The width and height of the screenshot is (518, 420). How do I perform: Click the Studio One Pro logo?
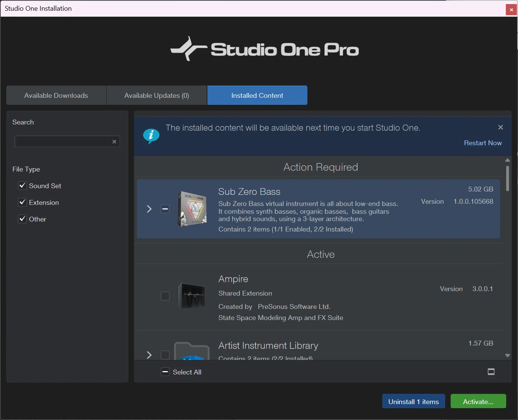(x=264, y=49)
